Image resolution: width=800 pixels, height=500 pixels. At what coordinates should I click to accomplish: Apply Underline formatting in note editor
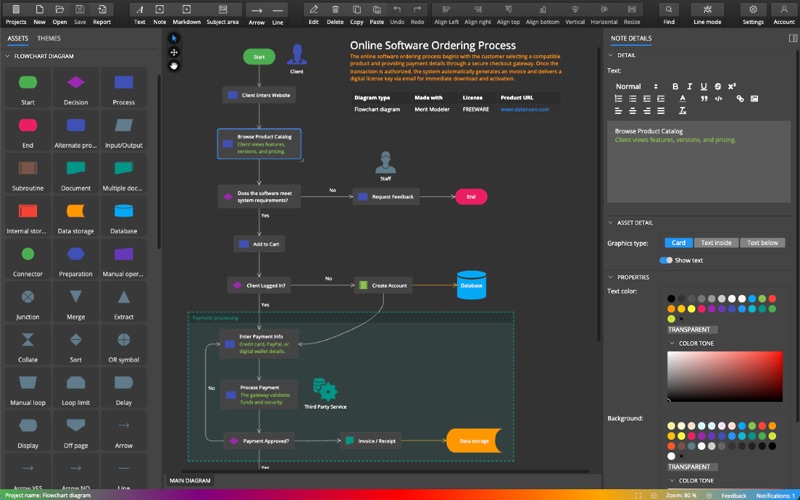[704, 86]
